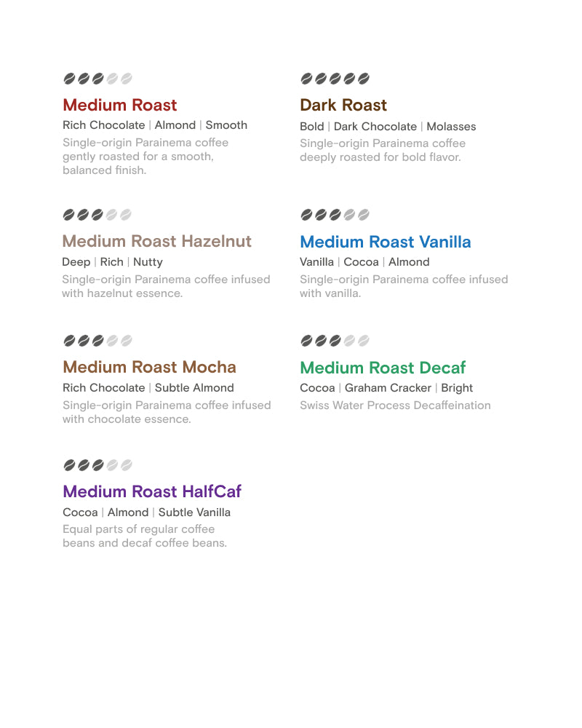582x728 pixels.
Task: Click the Cocoa | Almond | Subtle Vanilla notes
Action: 146,513
